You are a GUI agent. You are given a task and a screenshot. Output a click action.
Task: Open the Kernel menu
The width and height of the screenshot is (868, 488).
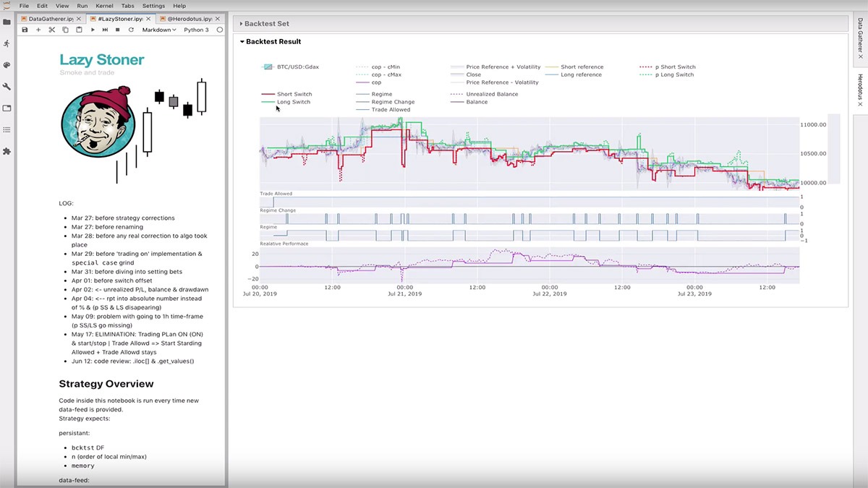pos(103,6)
